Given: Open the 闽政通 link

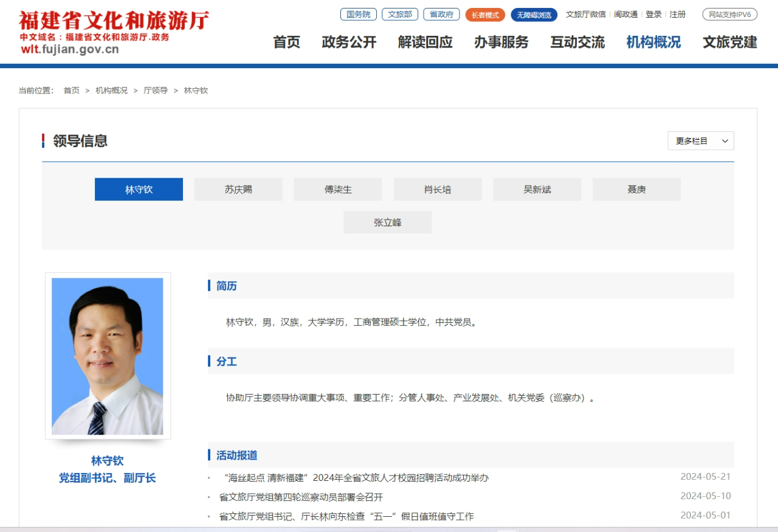Looking at the screenshot, I should pyautogui.click(x=626, y=14).
